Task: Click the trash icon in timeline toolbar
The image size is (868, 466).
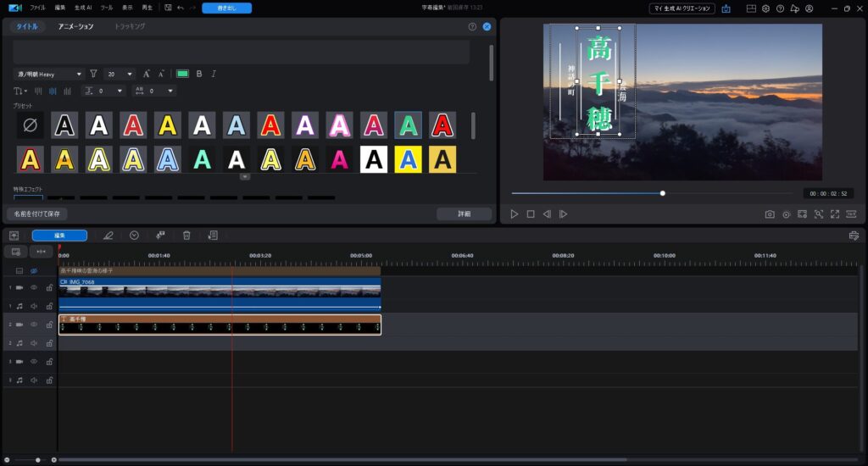Action: (x=186, y=236)
